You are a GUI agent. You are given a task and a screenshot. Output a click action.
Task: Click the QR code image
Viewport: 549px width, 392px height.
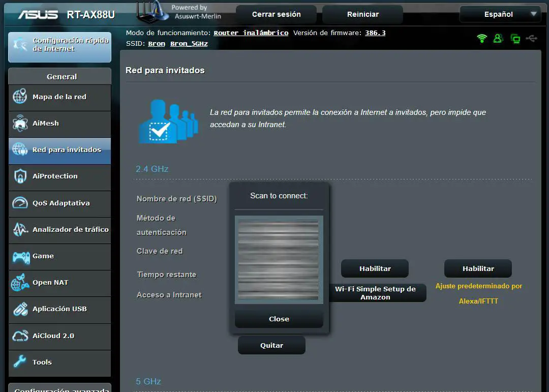pos(279,260)
